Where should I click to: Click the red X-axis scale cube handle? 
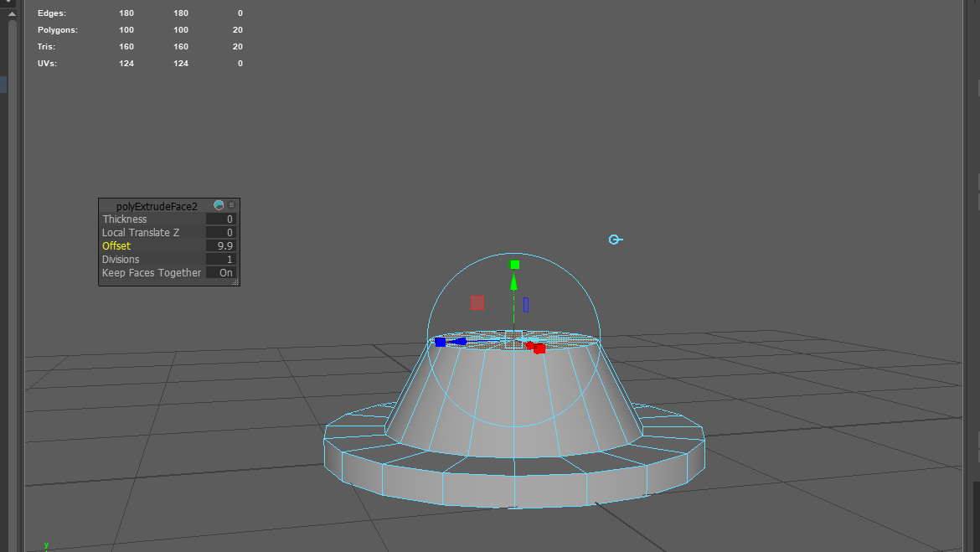539,348
